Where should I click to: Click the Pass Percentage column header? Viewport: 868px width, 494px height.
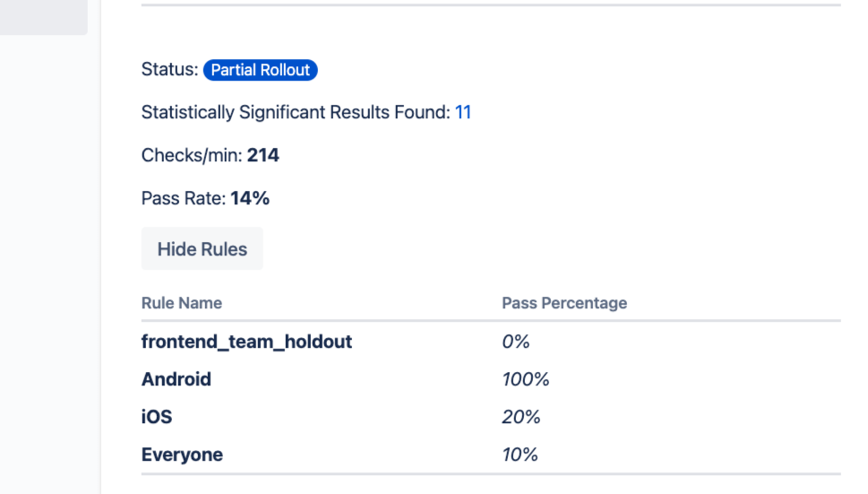click(x=564, y=303)
